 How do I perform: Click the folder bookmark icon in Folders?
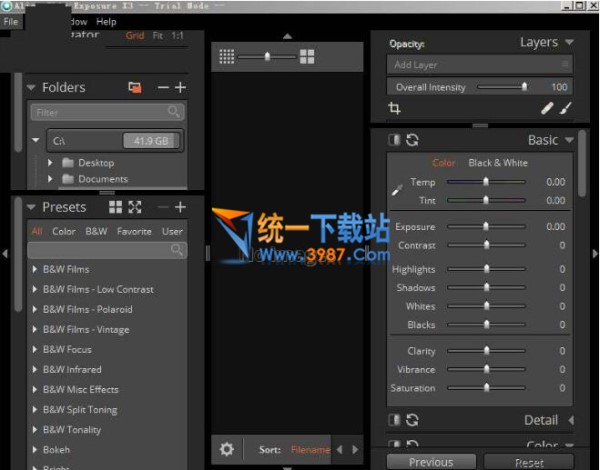pos(135,88)
